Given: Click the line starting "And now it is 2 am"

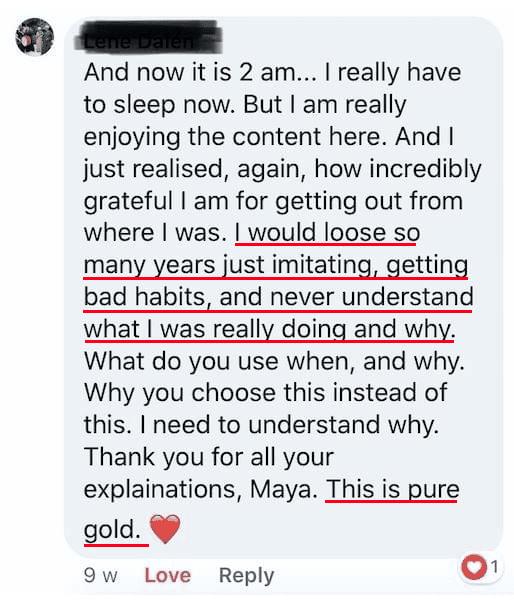Looking at the screenshot, I should (x=273, y=72).
